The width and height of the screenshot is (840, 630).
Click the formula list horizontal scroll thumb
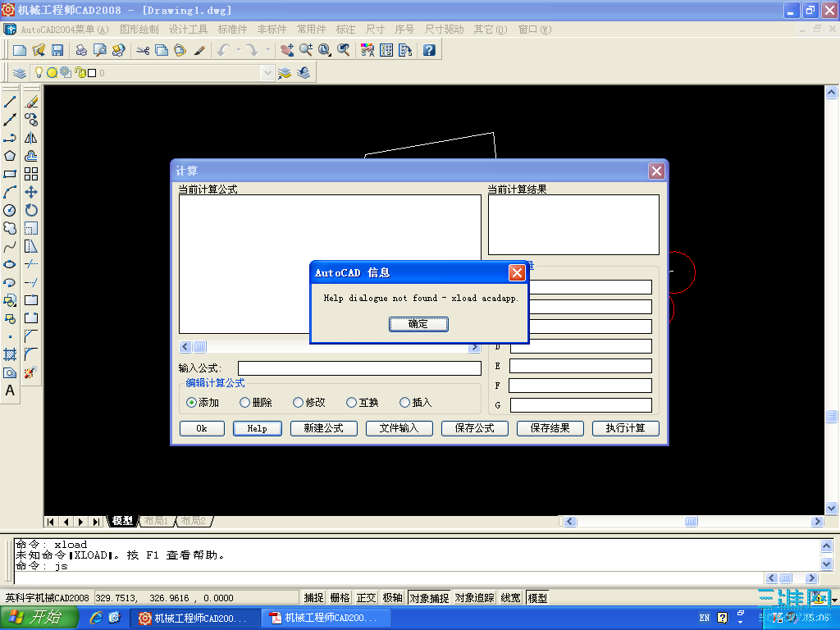click(199, 347)
